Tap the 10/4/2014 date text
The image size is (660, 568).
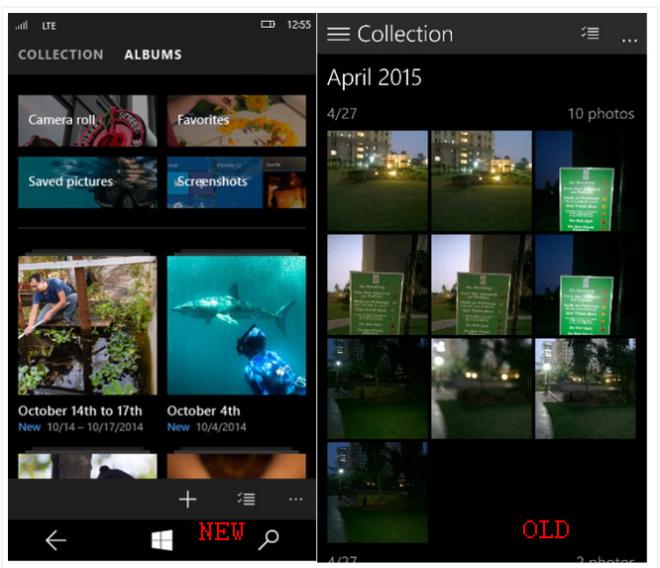coord(221,427)
